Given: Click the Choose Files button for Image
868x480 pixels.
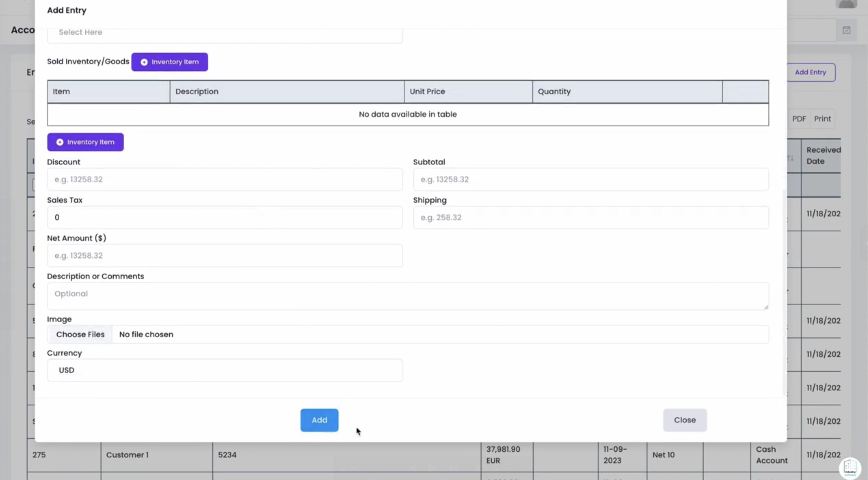Looking at the screenshot, I should click(x=80, y=334).
